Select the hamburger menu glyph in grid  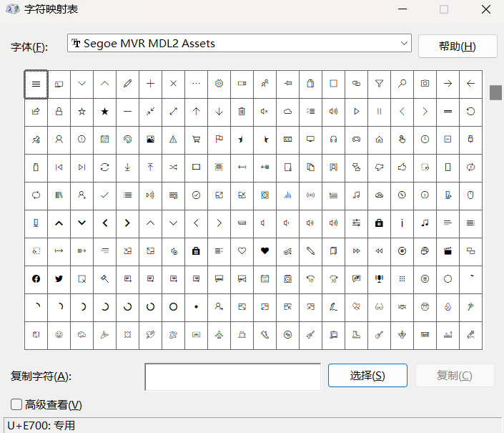coord(36,84)
